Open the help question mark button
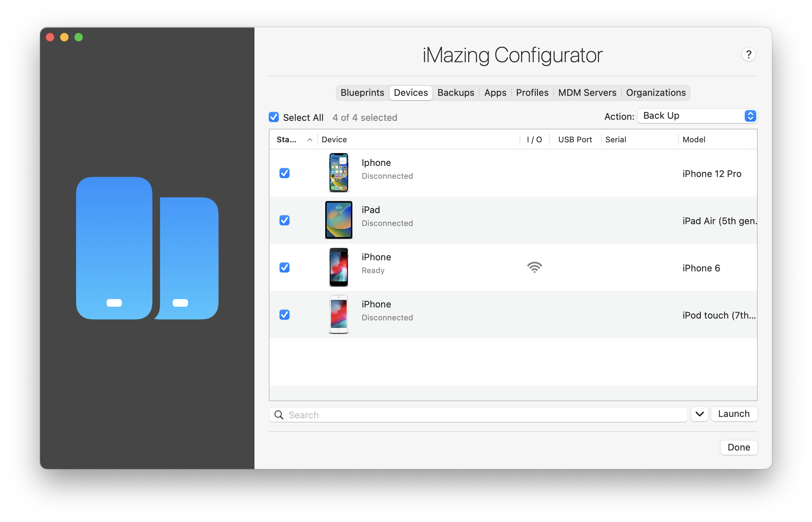812x522 pixels. tap(748, 55)
